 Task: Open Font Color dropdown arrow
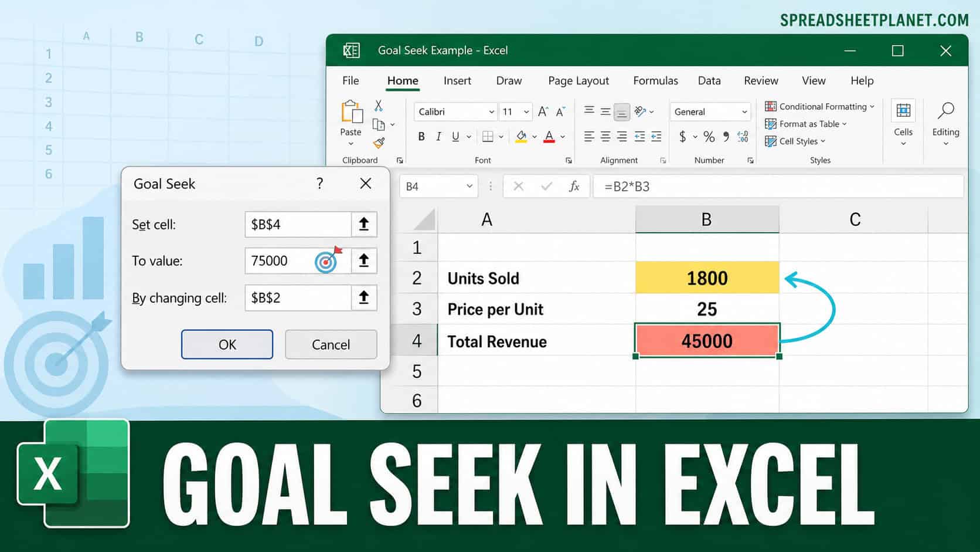[x=563, y=137]
